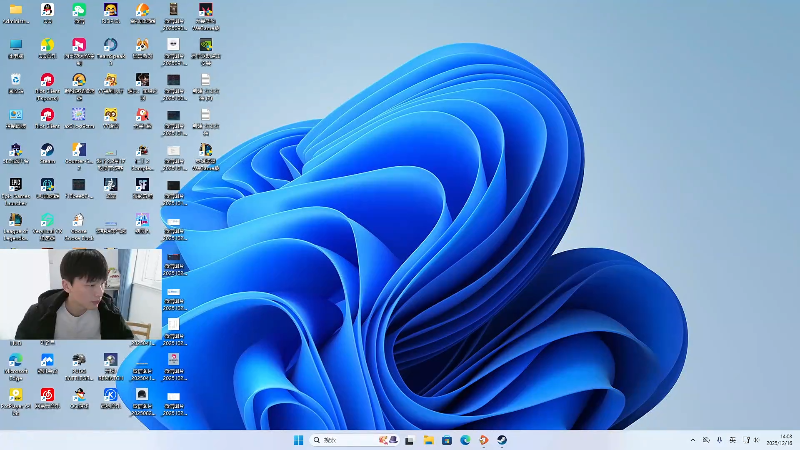The width and height of the screenshot is (800, 450).
Task: Expand the hidden system tray icons chevron
Action: coord(693,440)
